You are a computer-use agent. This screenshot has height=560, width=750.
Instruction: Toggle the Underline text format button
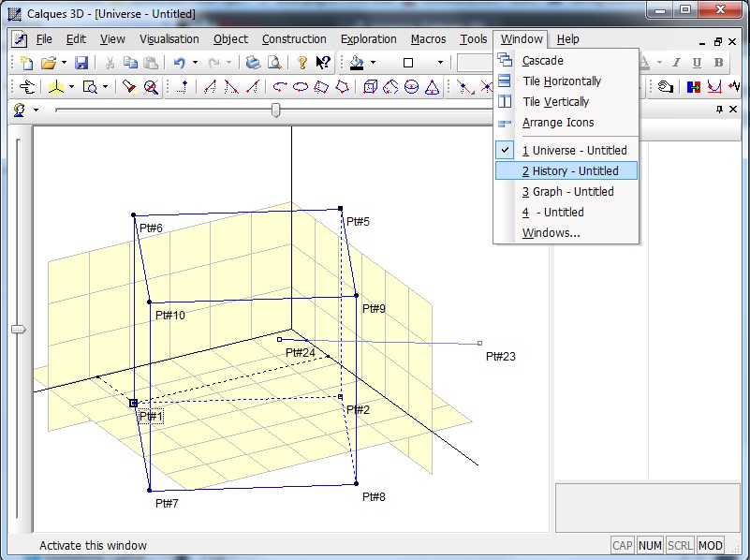click(x=697, y=63)
